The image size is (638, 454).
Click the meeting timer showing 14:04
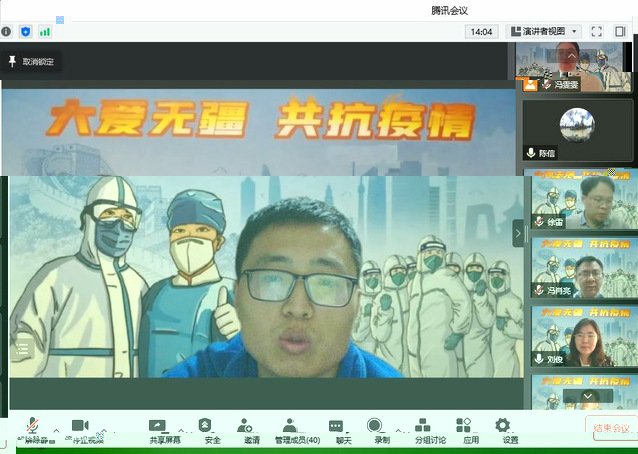point(481,32)
